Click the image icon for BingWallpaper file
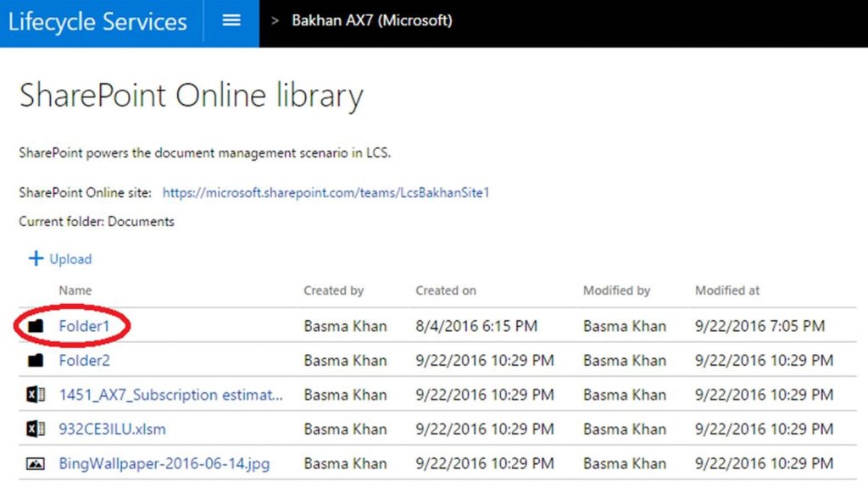Screen dimensions: 868x492 [36, 464]
